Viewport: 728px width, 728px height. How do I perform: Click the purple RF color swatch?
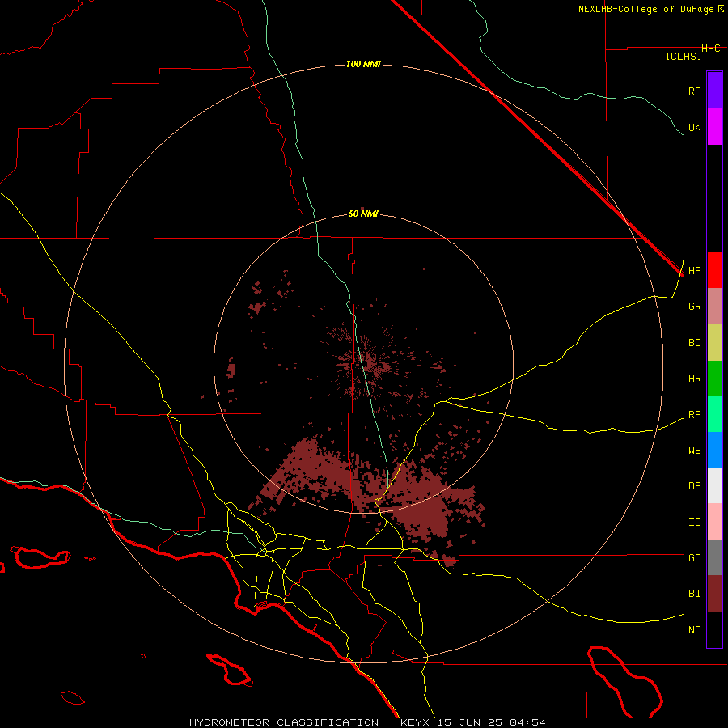714,91
